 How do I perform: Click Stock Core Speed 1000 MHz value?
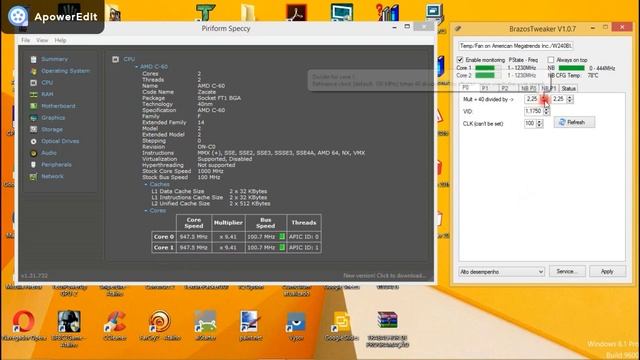pyautogui.click(x=211, y=171)
